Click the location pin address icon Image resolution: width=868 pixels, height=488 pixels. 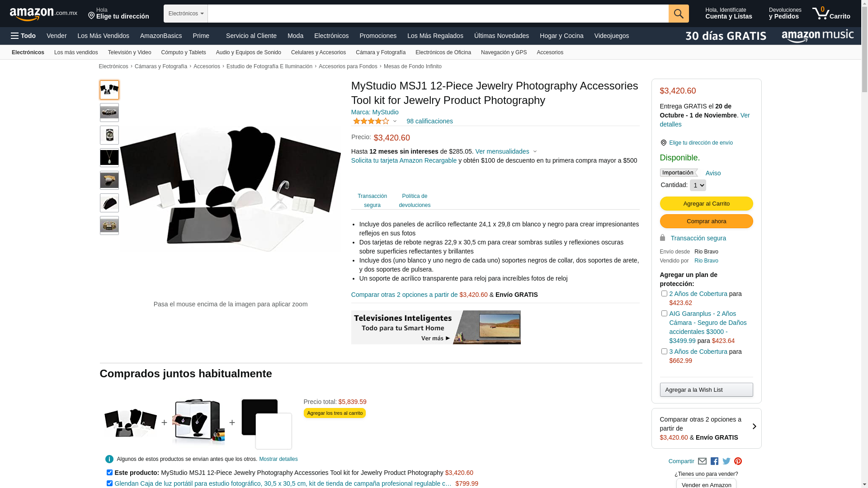coord(91,16)
